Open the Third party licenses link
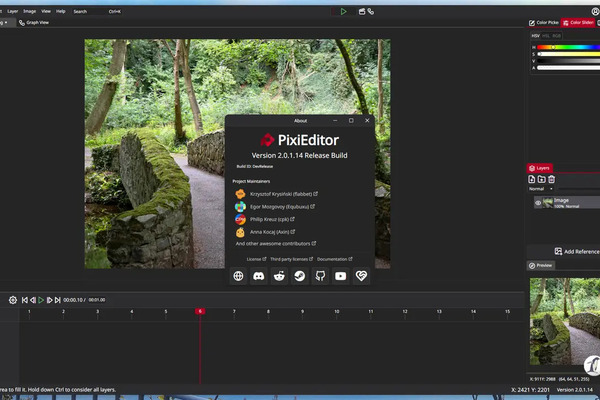The height and width of the screenshot is (400, 600). [x=292, y=259]
